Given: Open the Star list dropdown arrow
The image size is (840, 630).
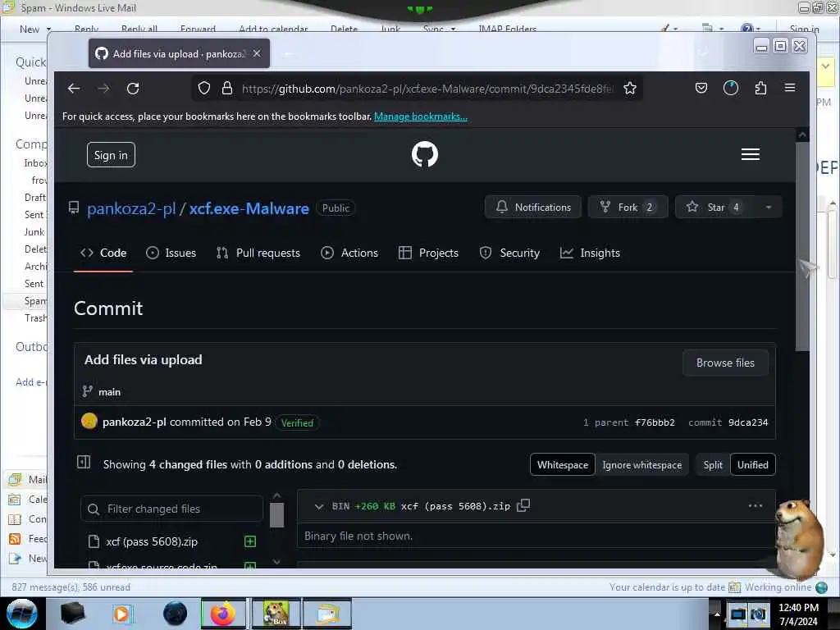Looking at the screenshot, I should pyautogui.click(x=768, y=208).
